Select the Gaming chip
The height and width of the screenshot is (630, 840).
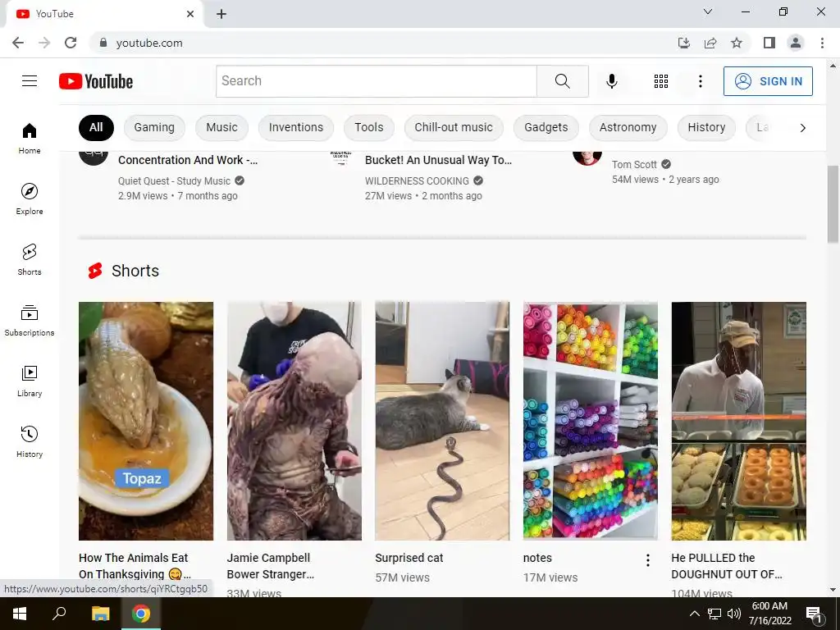[154, 127]
